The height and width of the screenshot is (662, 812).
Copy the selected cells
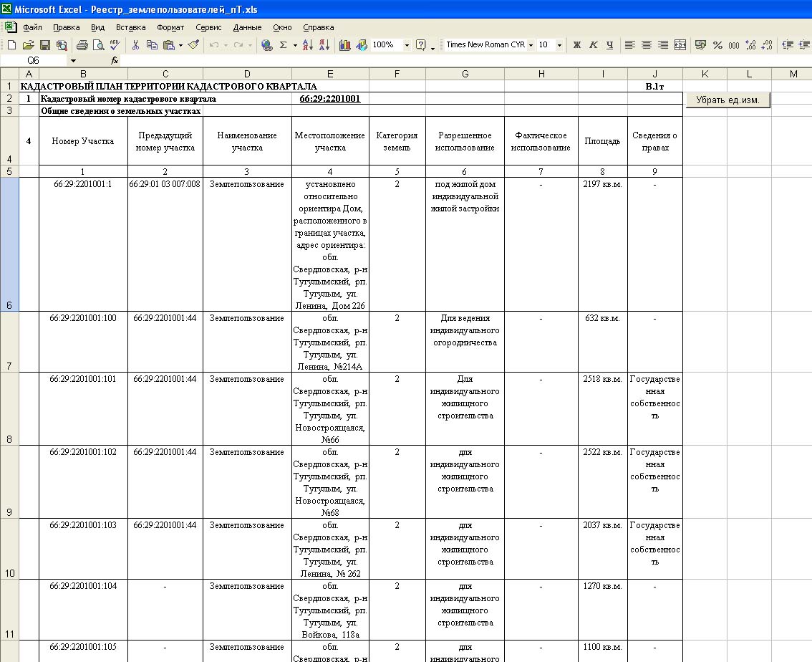(x=152, y=45)
